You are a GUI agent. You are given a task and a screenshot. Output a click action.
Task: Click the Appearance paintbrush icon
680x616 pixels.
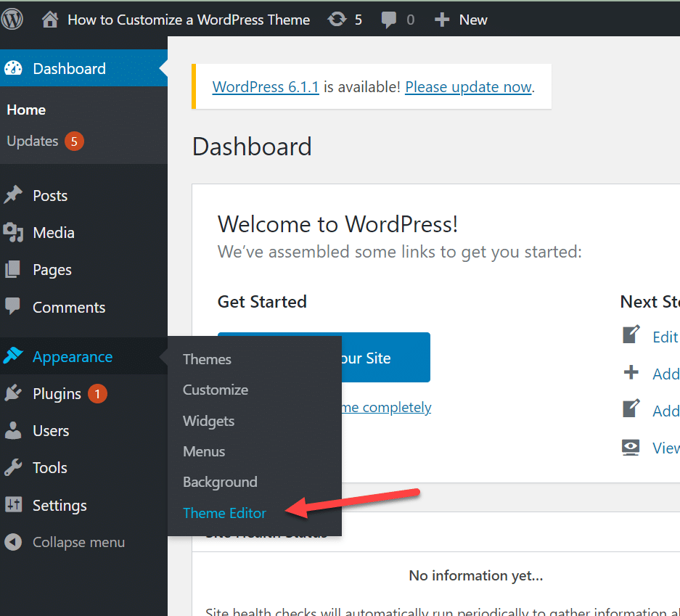(x=13, y=356)
